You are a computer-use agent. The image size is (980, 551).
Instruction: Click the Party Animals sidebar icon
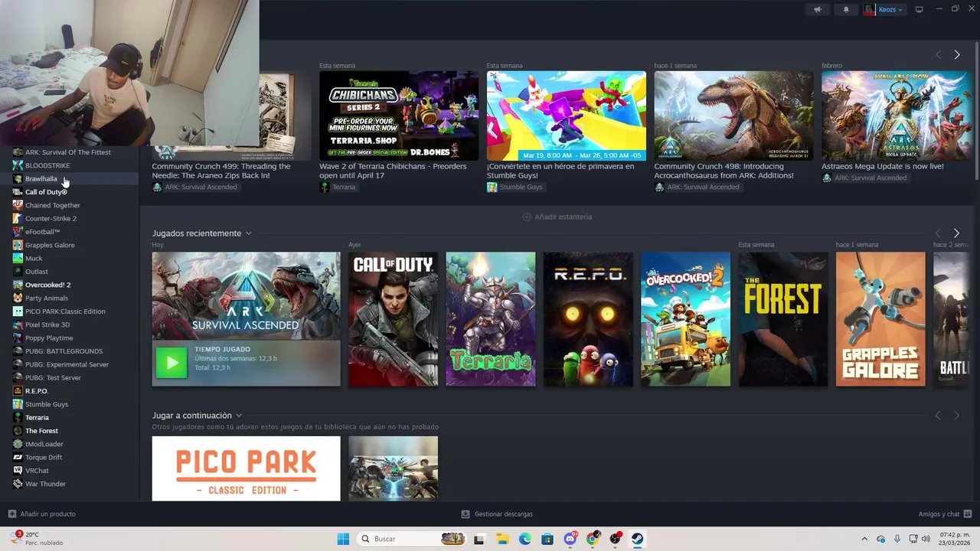(x=18, y=298)
